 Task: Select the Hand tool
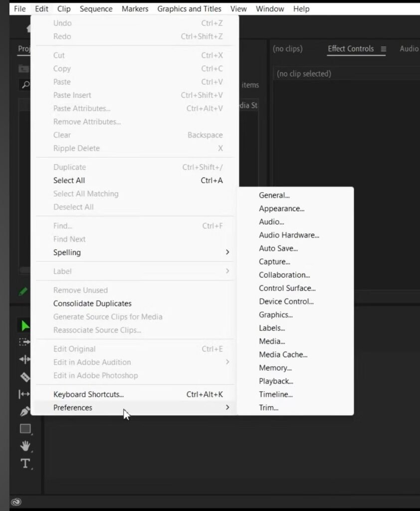tap(25, 446)
